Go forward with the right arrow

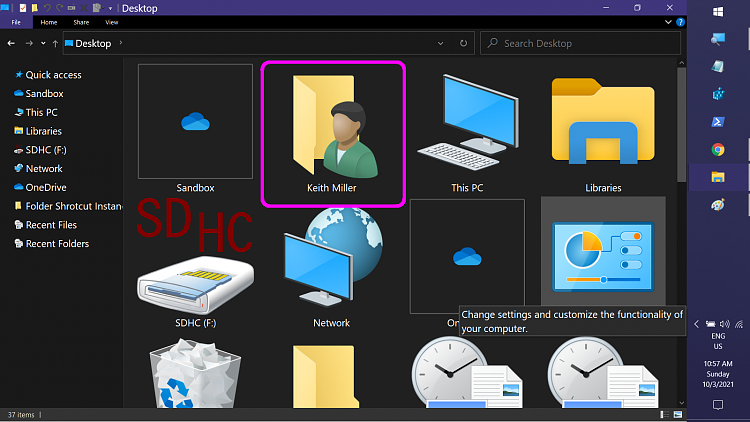pyautogui.click(x=29, y=43)
